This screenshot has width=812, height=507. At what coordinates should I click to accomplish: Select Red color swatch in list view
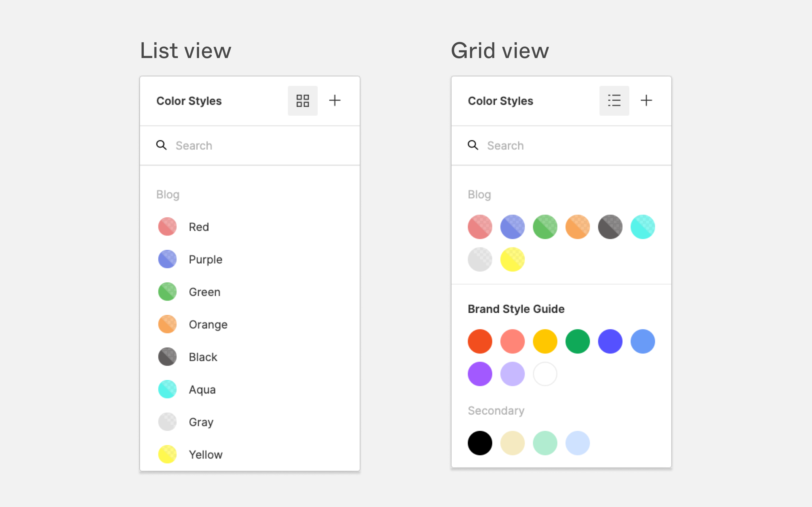168,227
